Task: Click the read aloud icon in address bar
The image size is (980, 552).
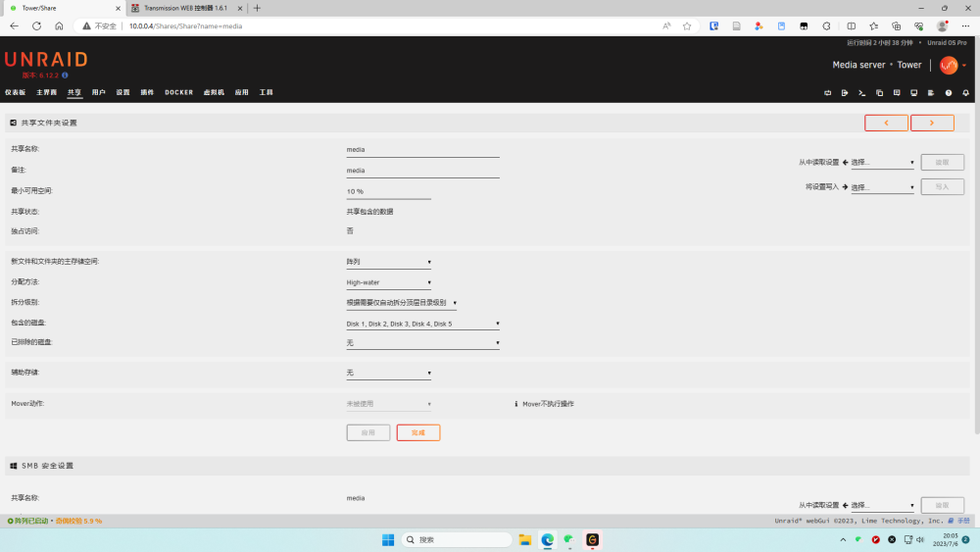Action: tap(666, 26)
